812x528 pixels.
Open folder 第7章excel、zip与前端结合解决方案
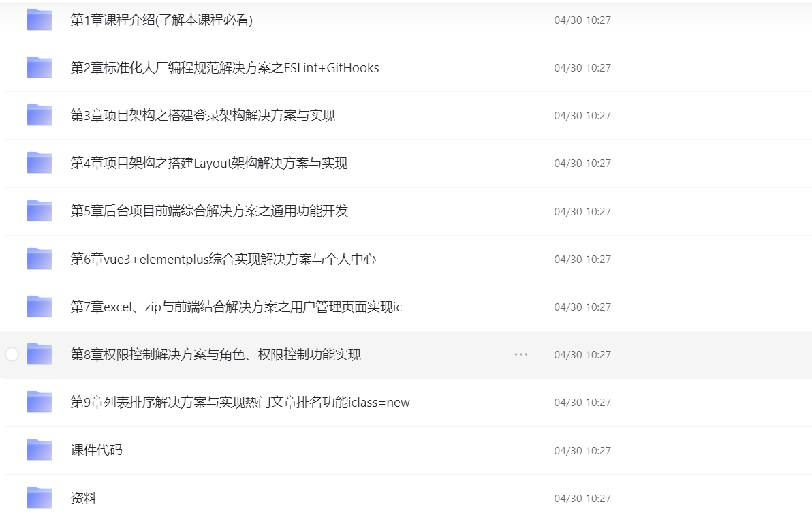tap(236, 307)
